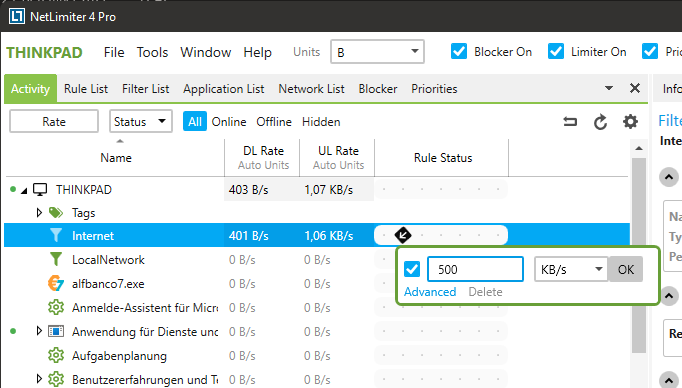Open the Window menu
Image resolution: width=682 pixels, height=388 pixels.
pyautogui.click(x=206, y=52)
